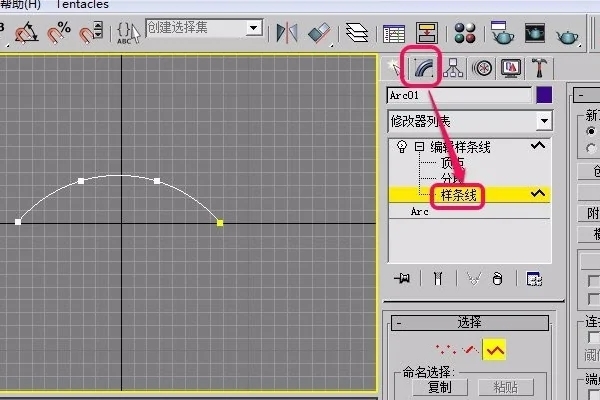Open the 创建选择集 dropdown arrow
The image size is (600, 400).
coord(254,28)
